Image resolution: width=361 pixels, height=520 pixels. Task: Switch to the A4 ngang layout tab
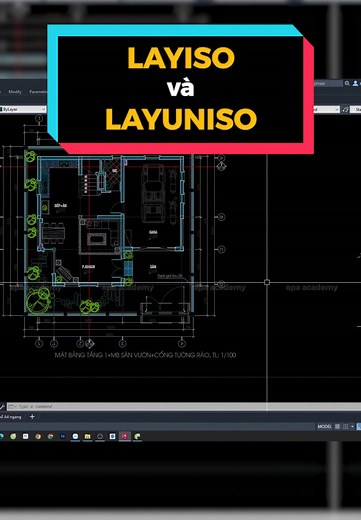coord(12,417)
